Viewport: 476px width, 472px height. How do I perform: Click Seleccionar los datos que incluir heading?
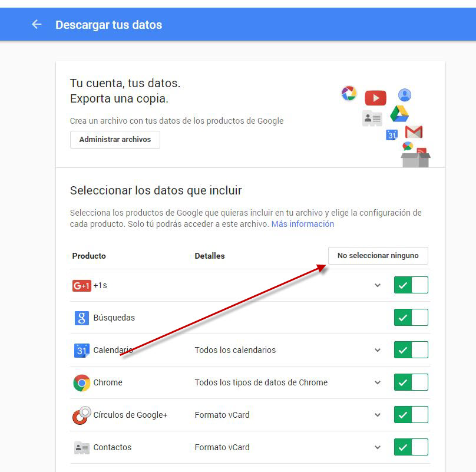[156, 191]
